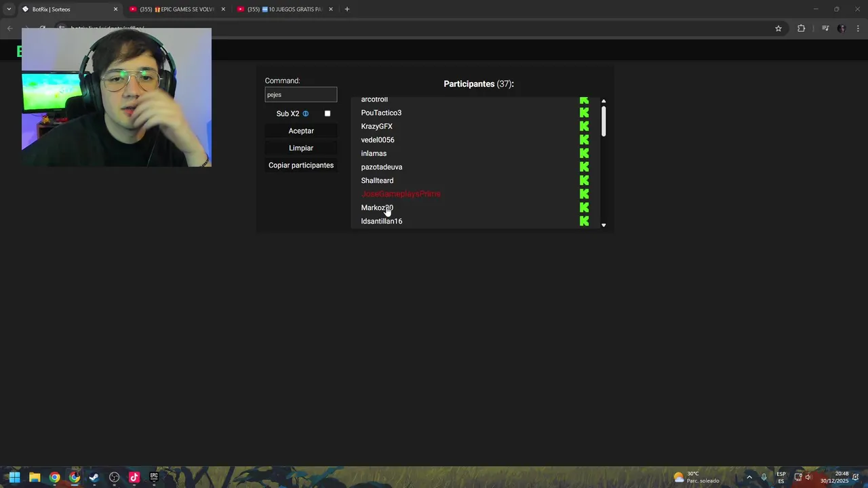Click the participants list scrollbar thumb
The height and width of the screenshot is (488, 868).
pos(604,121)
